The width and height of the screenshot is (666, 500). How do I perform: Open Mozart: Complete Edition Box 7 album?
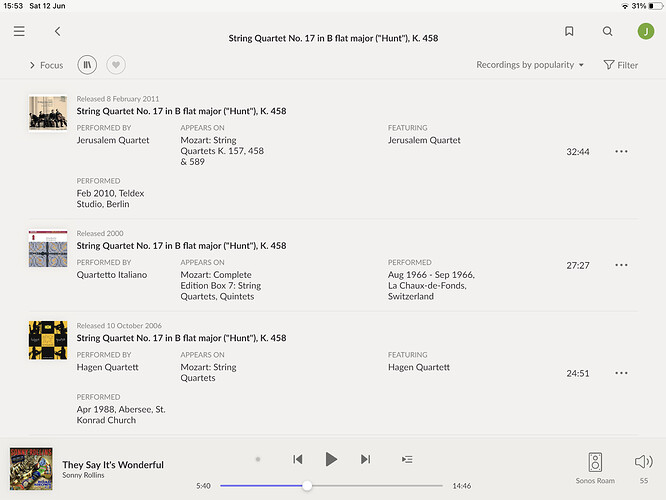[x=221, y=285]
